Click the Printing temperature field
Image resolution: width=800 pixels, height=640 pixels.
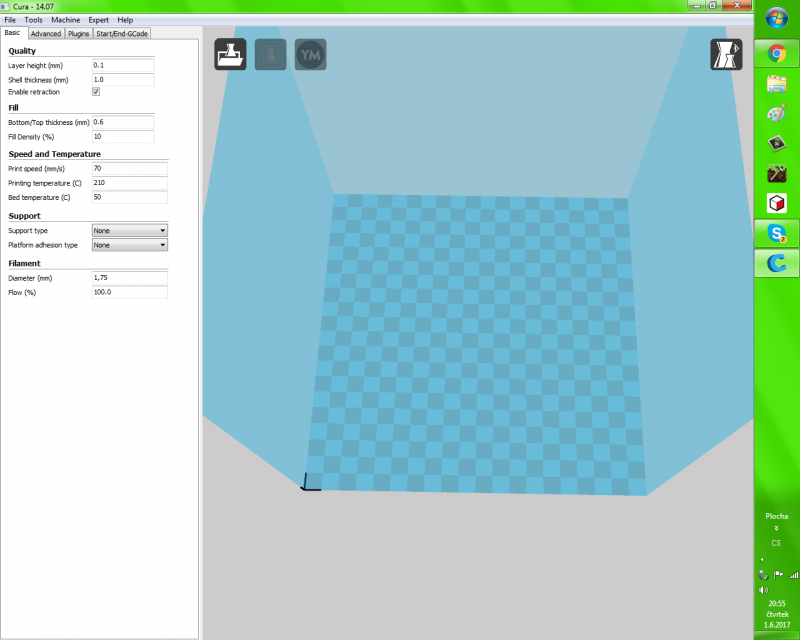129,184
